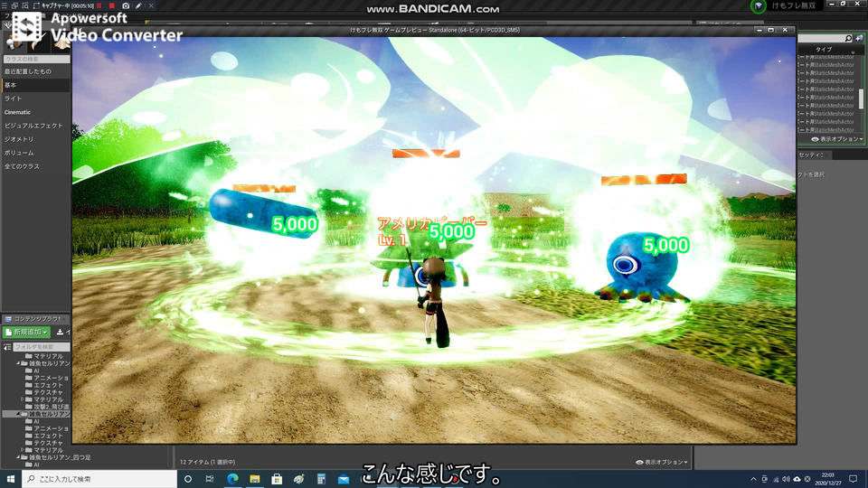Click the 12 アイテム status text
Viewport: 868px width, 488px height.
[207, 462]
